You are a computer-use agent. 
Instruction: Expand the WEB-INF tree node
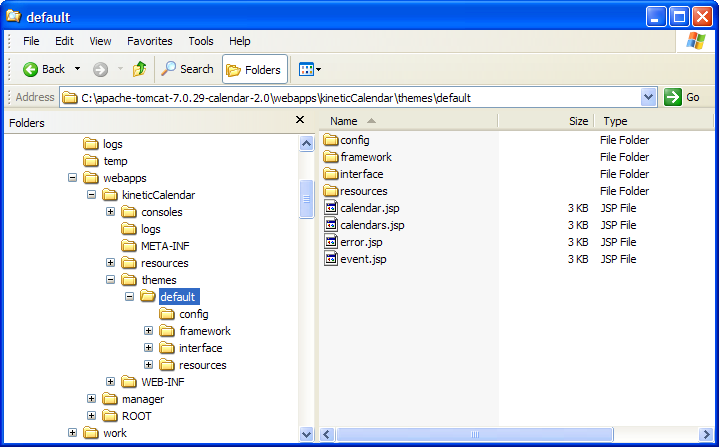point(111,381)
